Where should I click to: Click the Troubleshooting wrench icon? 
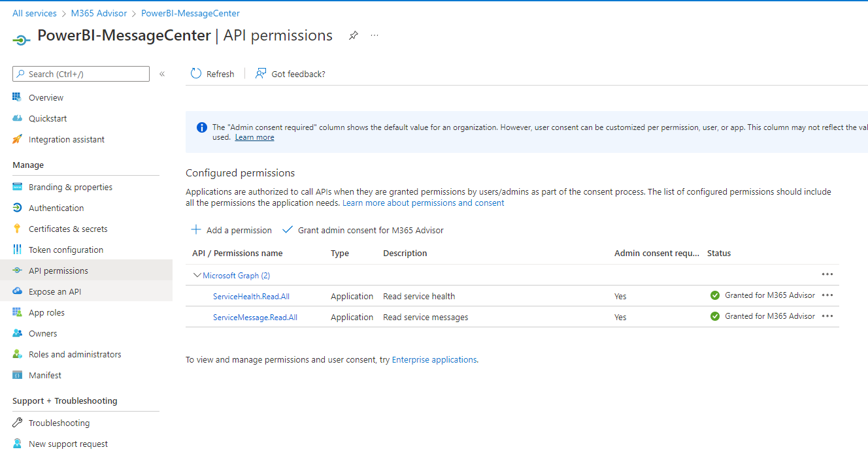point(17,423)
